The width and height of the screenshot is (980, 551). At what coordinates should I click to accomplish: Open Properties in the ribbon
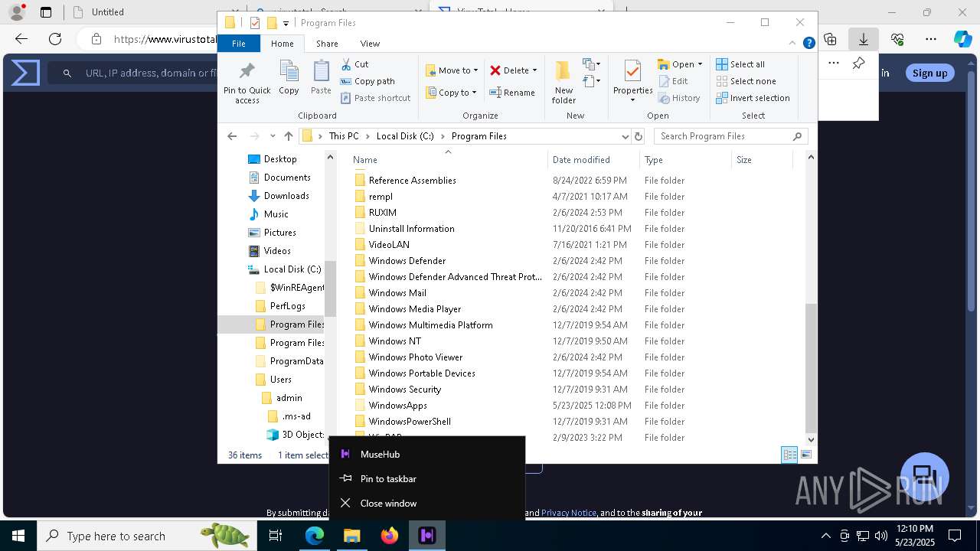pyautogui.click(x=632, y=82)
